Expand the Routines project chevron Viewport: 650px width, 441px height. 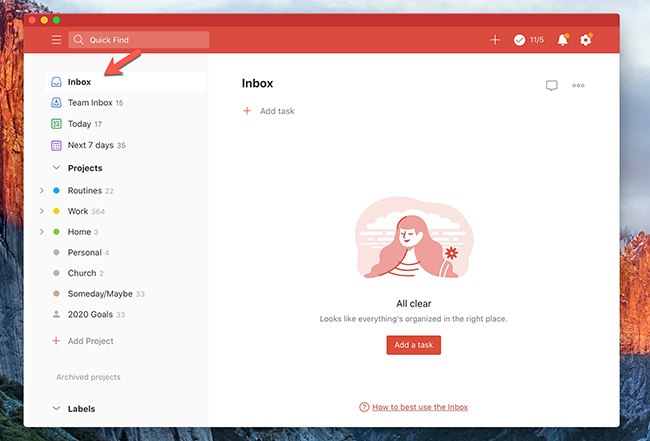41,190
